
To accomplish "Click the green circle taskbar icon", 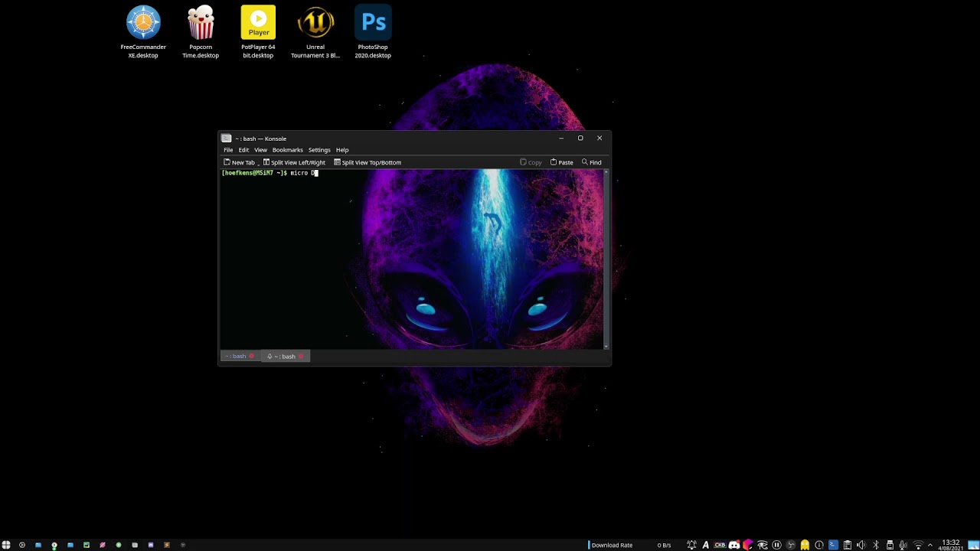I will (x=119, y=545).
